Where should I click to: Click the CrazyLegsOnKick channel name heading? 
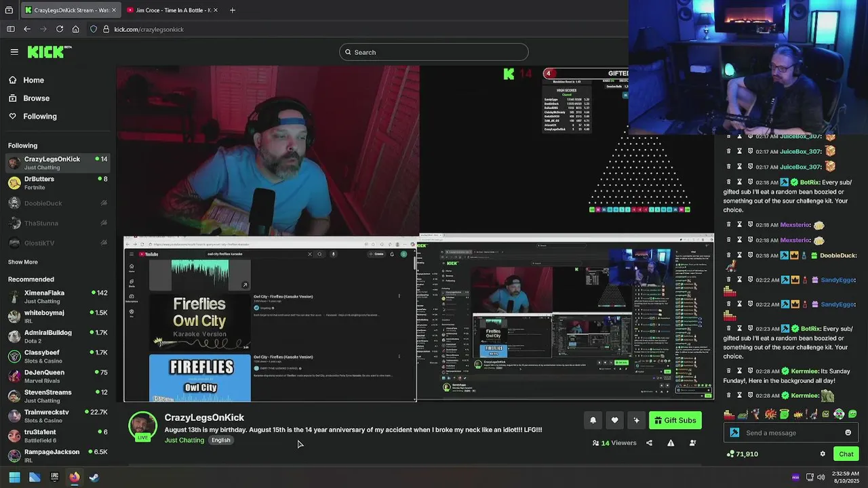pyautogui.click(x=204, y=418)
